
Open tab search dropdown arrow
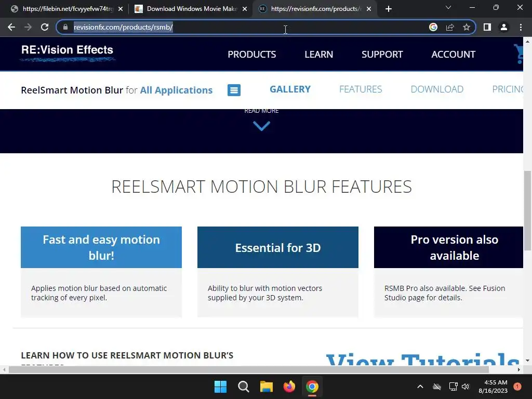point(448,7)
